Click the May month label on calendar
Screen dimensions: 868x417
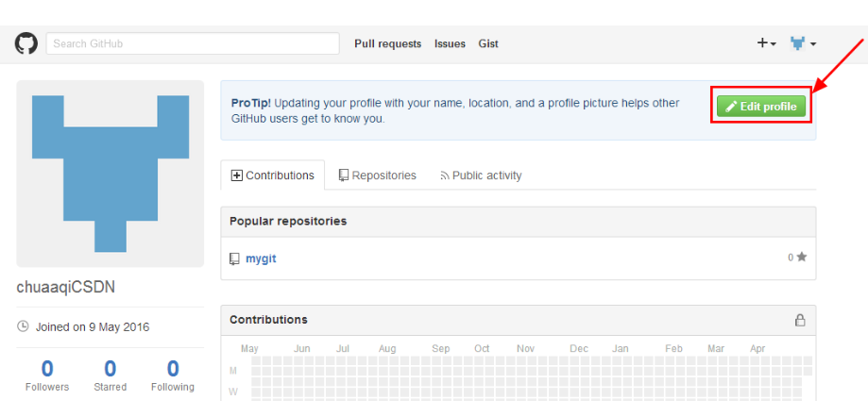(x=249, y=349)
